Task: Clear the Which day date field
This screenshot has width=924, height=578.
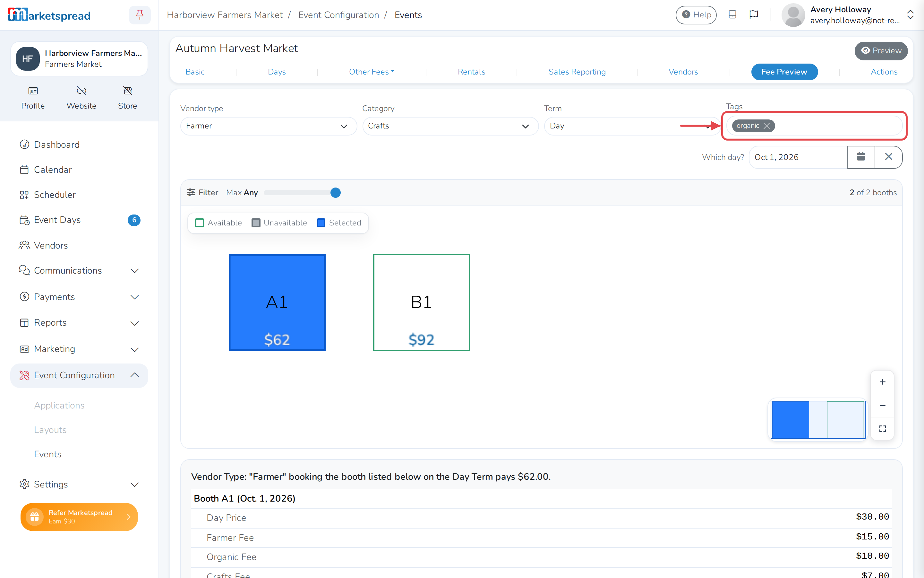Action: coord(888,157)
